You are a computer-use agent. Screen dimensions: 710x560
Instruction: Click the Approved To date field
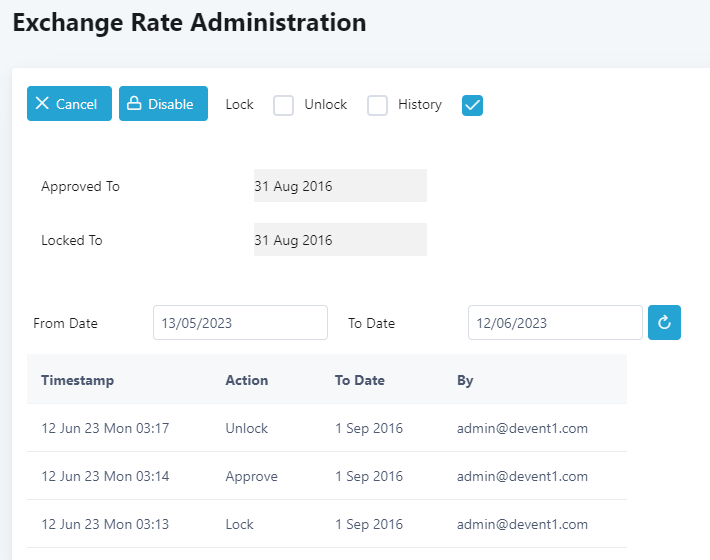pos(340,186)
